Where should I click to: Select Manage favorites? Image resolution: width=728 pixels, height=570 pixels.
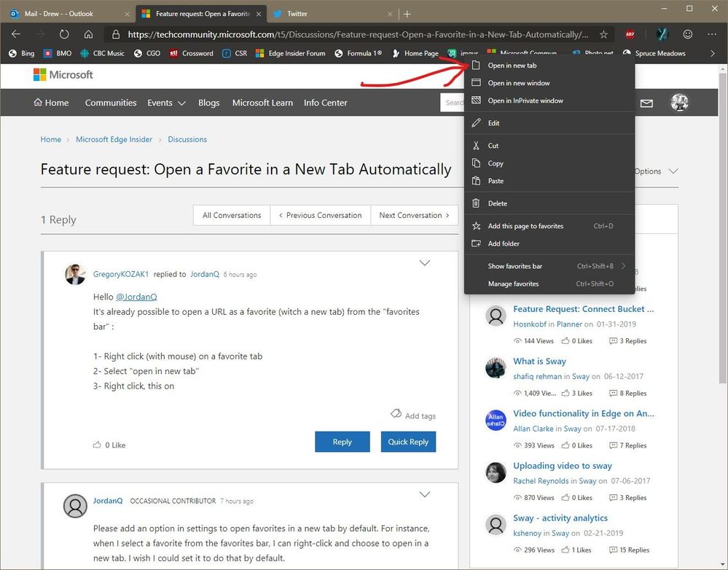[x=549, y=284]
